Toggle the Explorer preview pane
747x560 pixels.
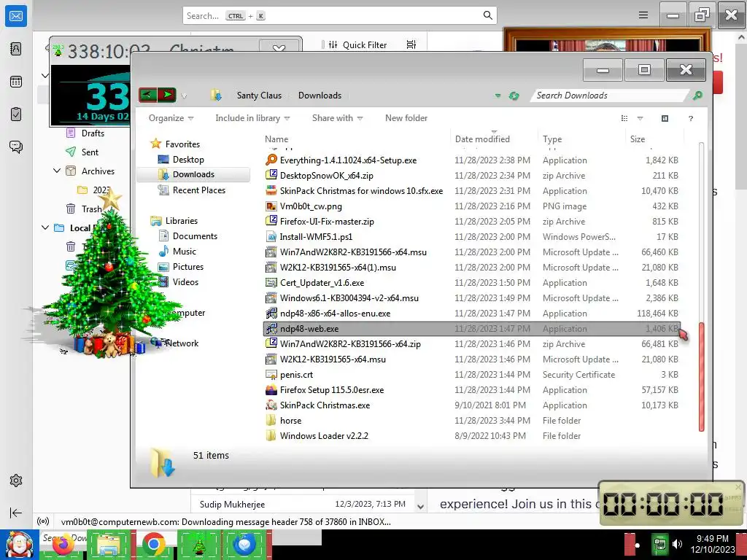[x=665, y=118]
